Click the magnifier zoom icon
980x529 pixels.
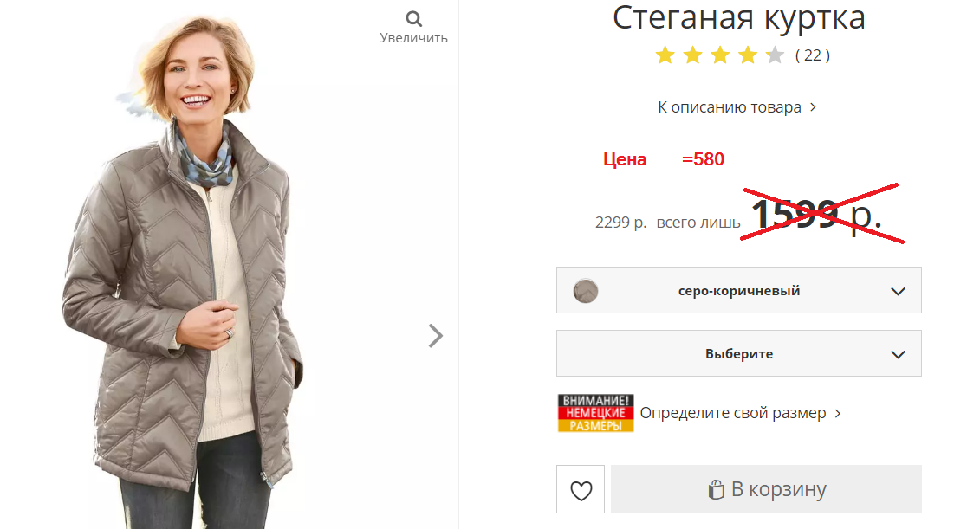414,19
